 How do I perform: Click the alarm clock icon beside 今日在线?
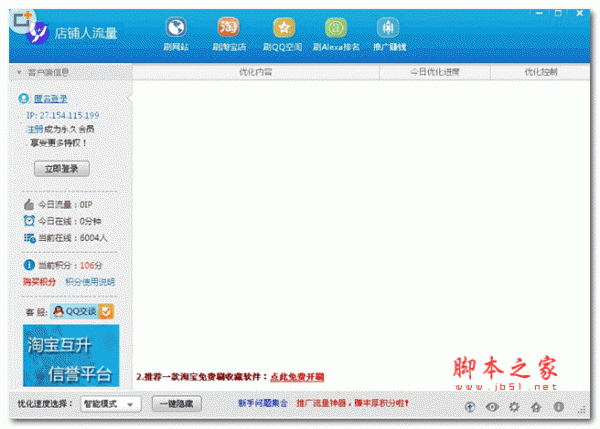click(x=29, y=221)
